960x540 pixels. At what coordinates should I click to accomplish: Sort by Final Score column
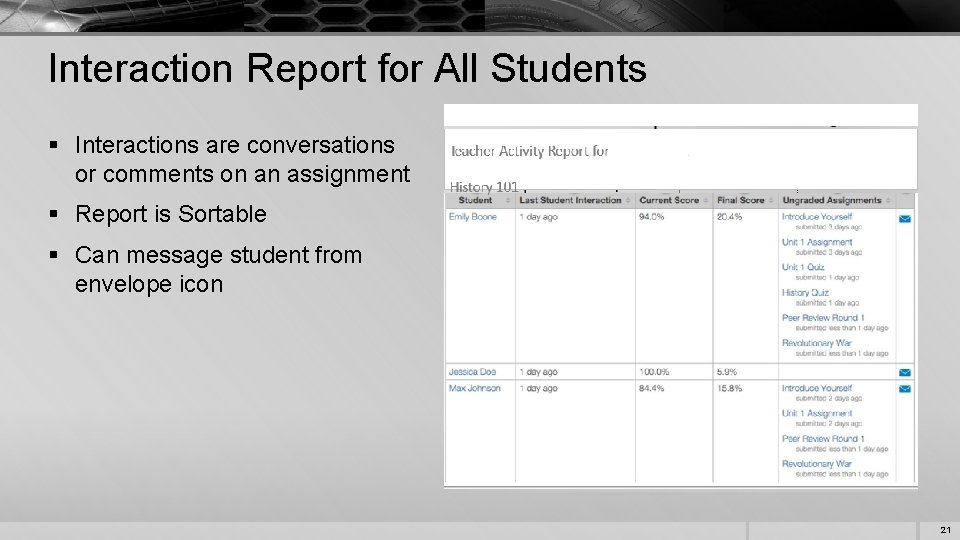pyautogui.click(x=745, y=200)
